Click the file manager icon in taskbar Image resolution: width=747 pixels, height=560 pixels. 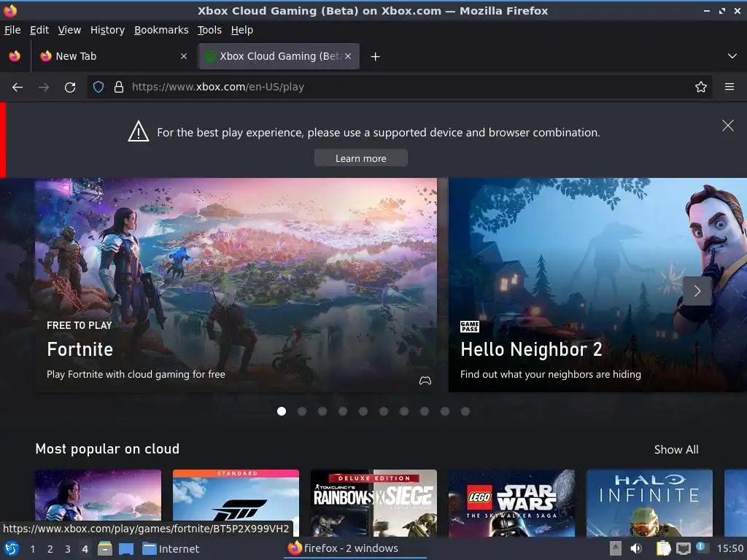pos(105,549)
